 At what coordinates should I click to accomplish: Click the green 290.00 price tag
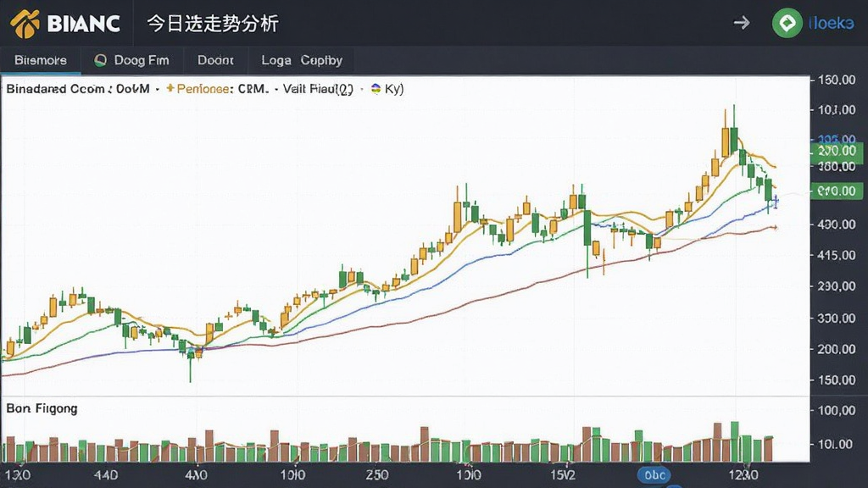(837, 151)
